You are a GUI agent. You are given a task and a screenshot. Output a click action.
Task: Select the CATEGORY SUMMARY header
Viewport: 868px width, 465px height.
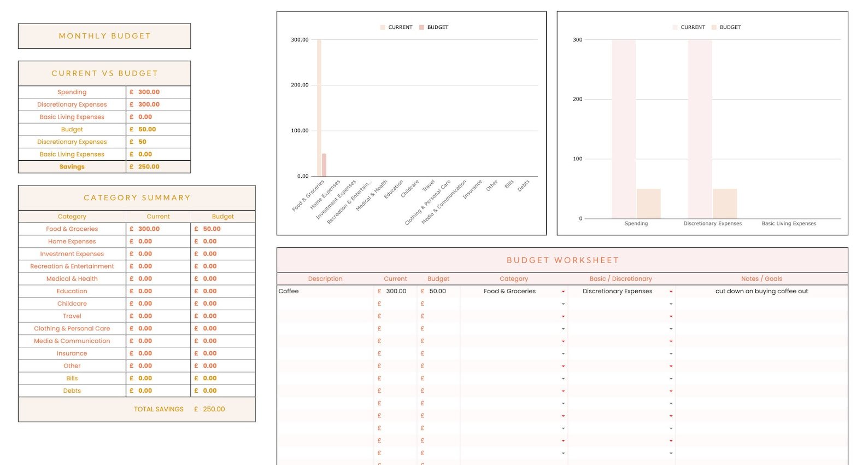click(137, 198)
